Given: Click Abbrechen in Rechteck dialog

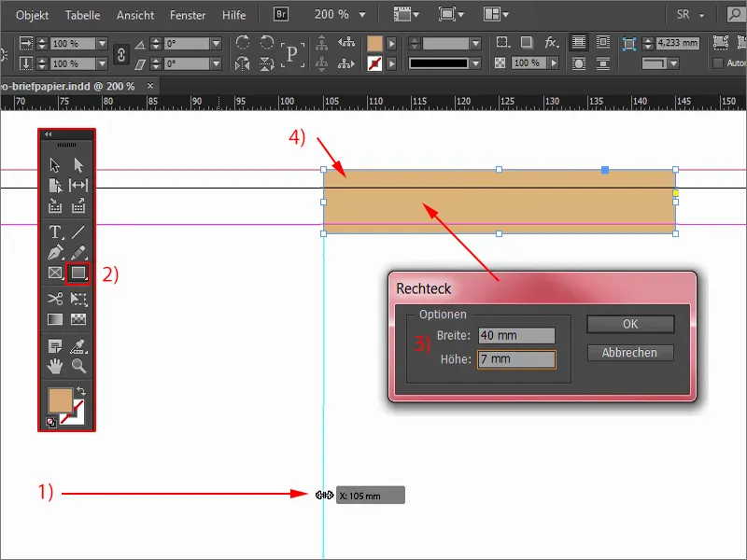Looking at the screenshot, I should point(630,353).
